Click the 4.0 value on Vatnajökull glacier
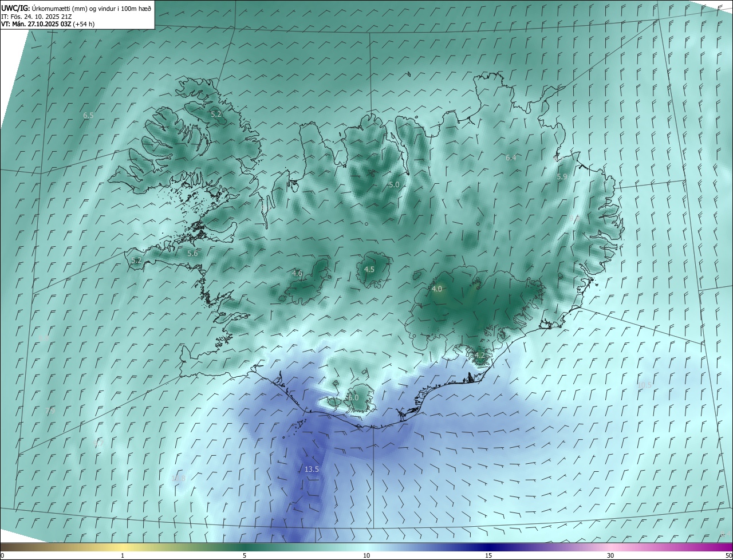Image resolution: width=733 pixels, height=560 pixels. (x=437, y=289)
